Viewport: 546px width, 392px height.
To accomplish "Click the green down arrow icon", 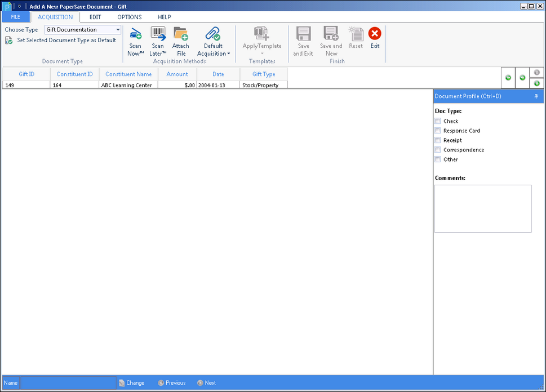I will pyautogui.click(x=536, y=83).
